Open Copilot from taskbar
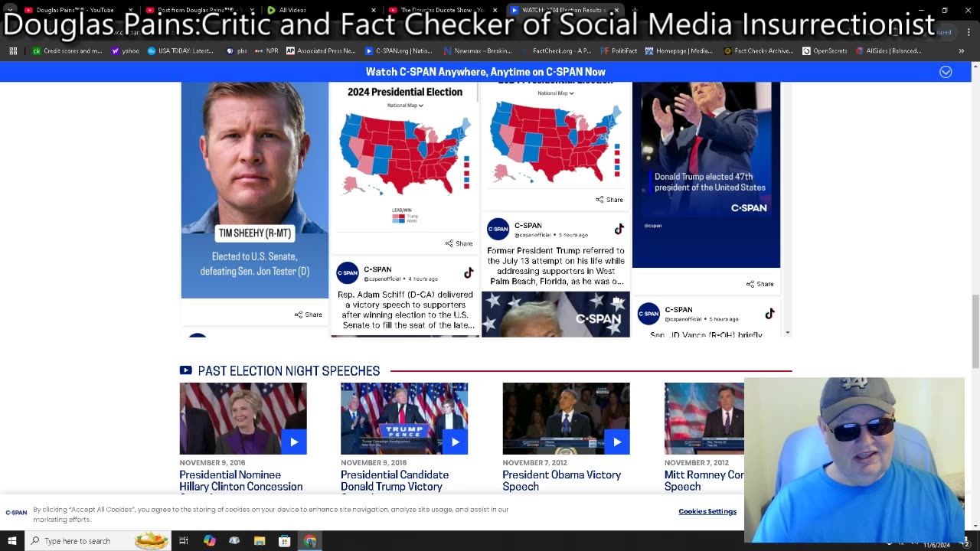 (209, 541)
